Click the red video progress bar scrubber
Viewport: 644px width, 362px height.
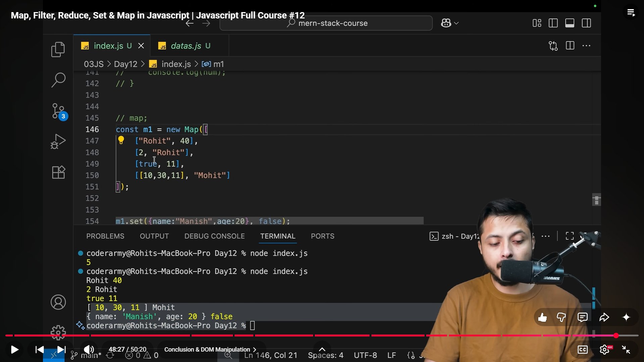(x=616, y=335)
